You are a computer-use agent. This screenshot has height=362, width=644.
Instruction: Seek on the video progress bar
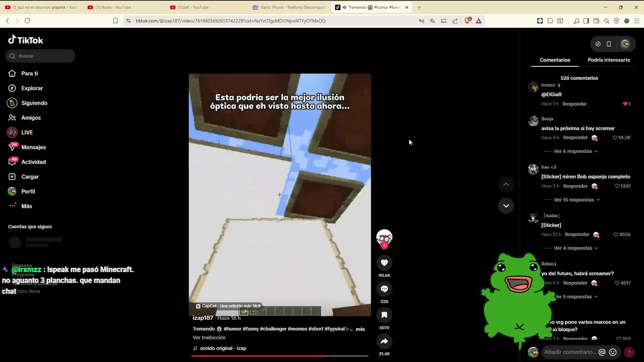(x=280, y=355)
